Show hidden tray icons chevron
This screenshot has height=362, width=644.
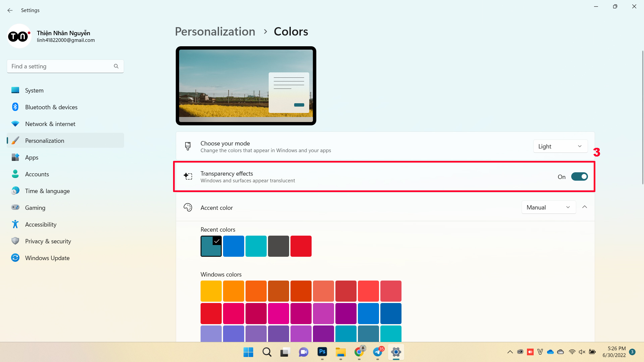(x=510, y=352)
